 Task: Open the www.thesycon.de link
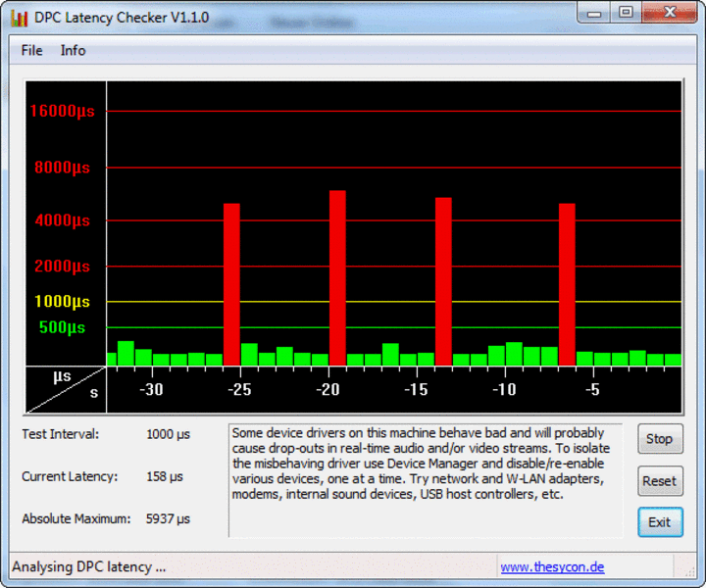click(552, 566)
